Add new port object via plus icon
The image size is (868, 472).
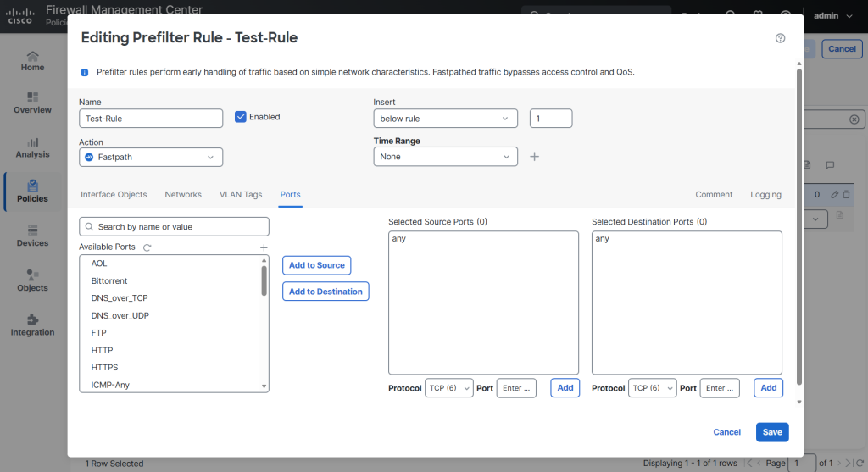click(x=264, y=247)
